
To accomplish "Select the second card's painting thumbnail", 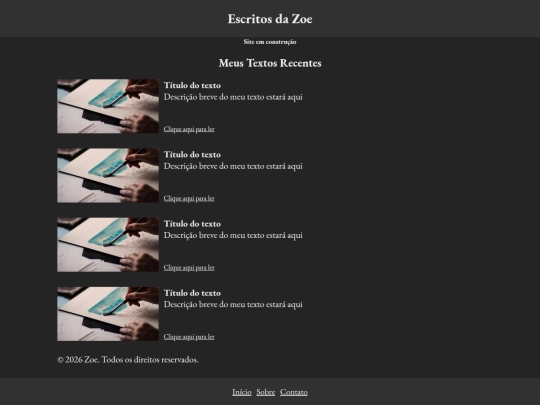I will pos(108,175).
